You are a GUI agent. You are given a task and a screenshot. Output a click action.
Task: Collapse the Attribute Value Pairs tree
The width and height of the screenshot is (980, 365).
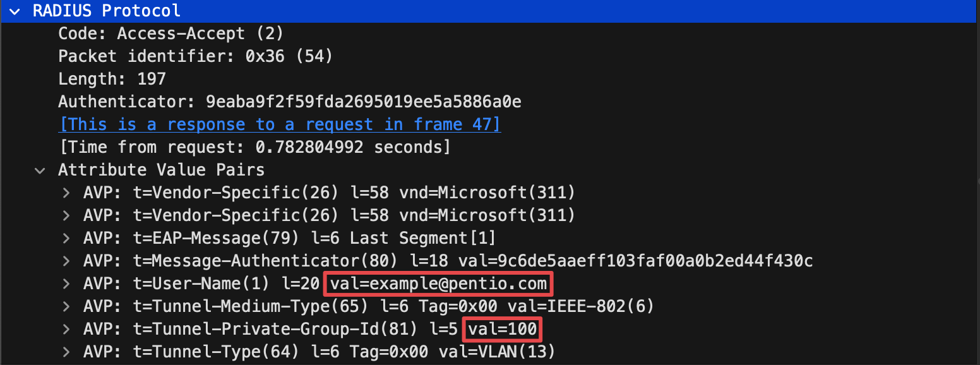click(40, 170)
